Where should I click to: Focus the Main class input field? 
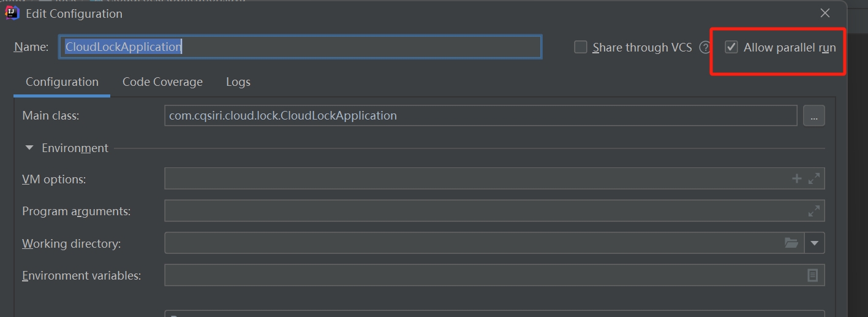[480, 116]
